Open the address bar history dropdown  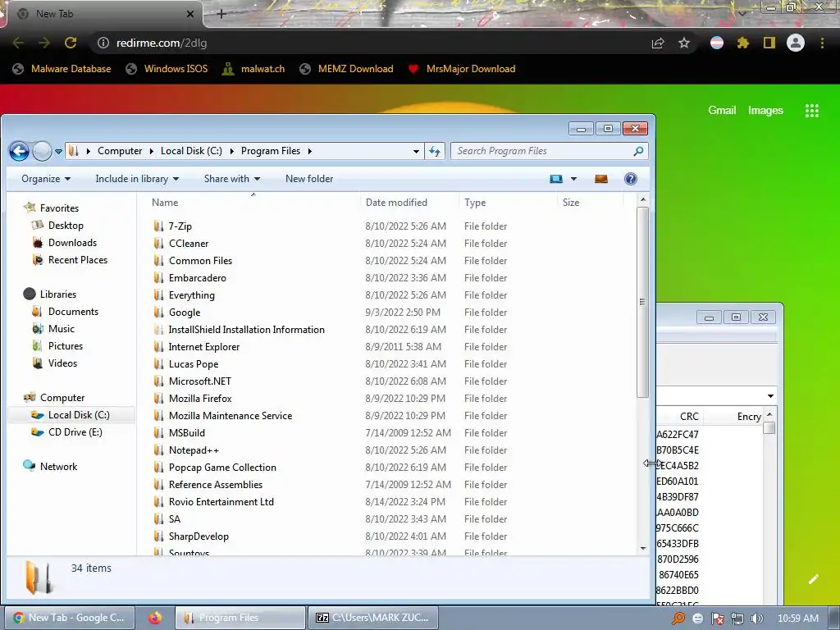pyautogui.click(x=416, y=152)
